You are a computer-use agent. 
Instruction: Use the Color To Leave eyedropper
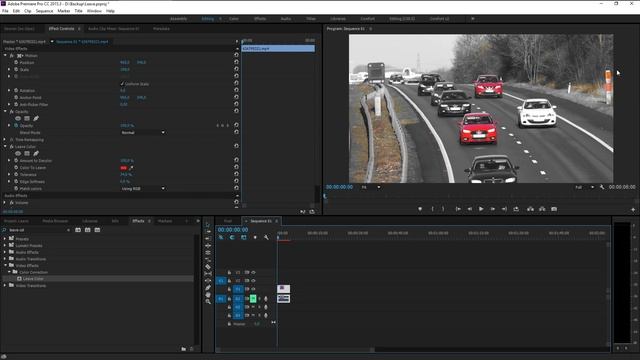131,168
